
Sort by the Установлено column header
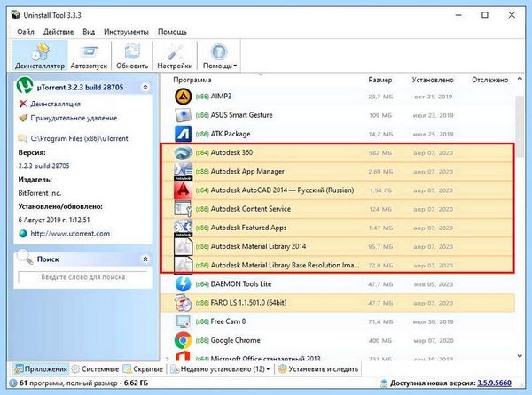point(433,80)
